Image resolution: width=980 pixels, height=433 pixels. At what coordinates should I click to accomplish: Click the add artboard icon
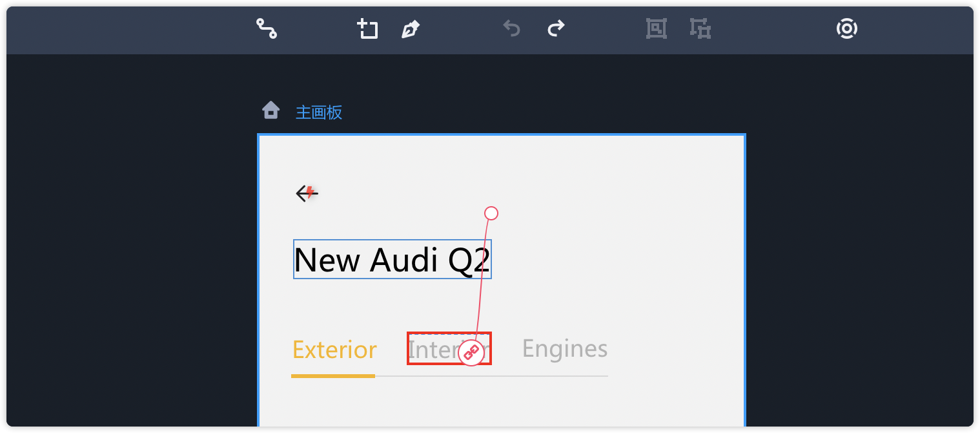click(x=368, y=28)
